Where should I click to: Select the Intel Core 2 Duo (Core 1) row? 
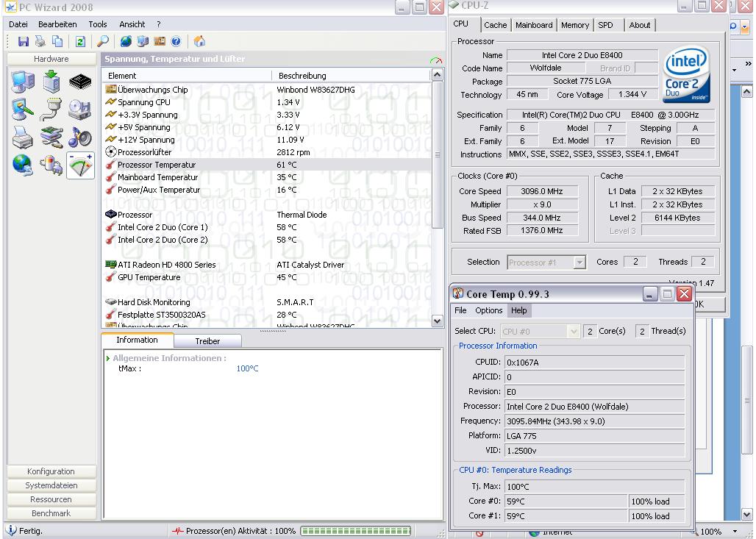tap(267, 227)
